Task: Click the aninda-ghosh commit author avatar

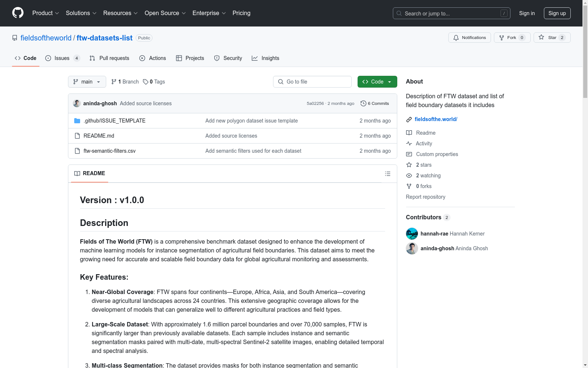Action: (77, 103)
